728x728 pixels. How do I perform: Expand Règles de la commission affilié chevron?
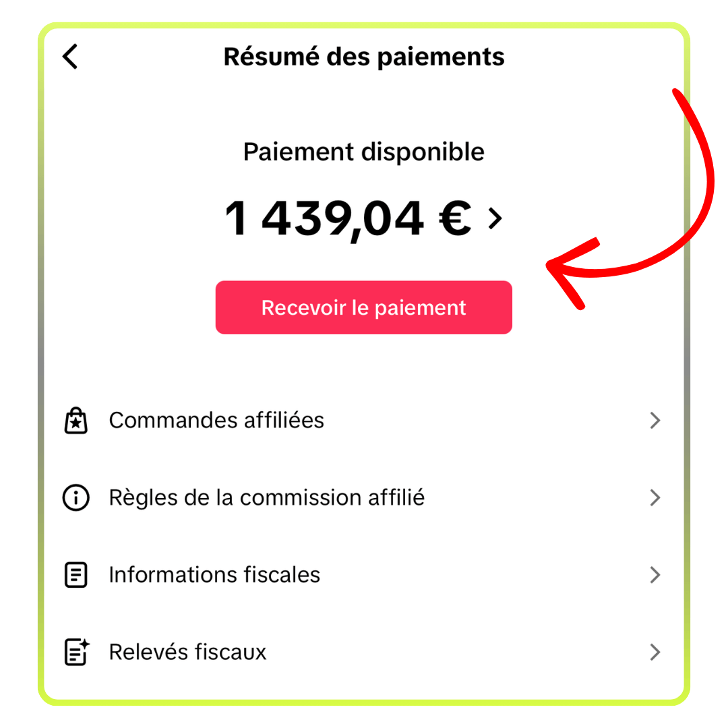654,498
